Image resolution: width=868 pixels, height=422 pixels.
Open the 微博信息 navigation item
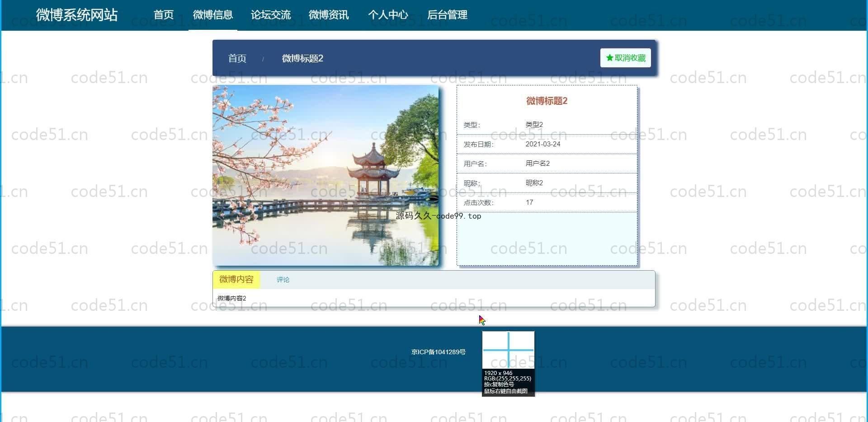(x=213, y=15)
